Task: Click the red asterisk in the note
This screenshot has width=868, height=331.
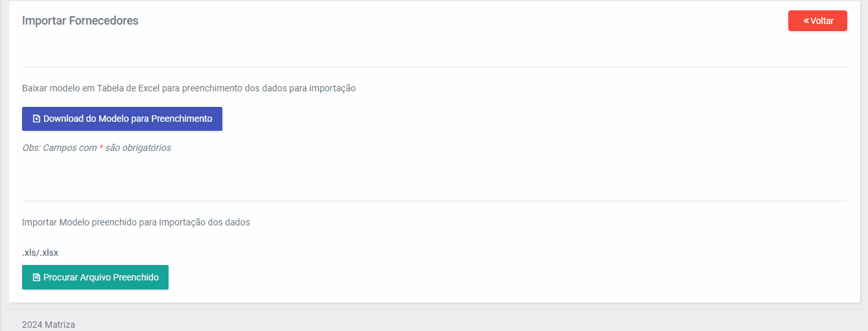Action: [x=101, y=147]
